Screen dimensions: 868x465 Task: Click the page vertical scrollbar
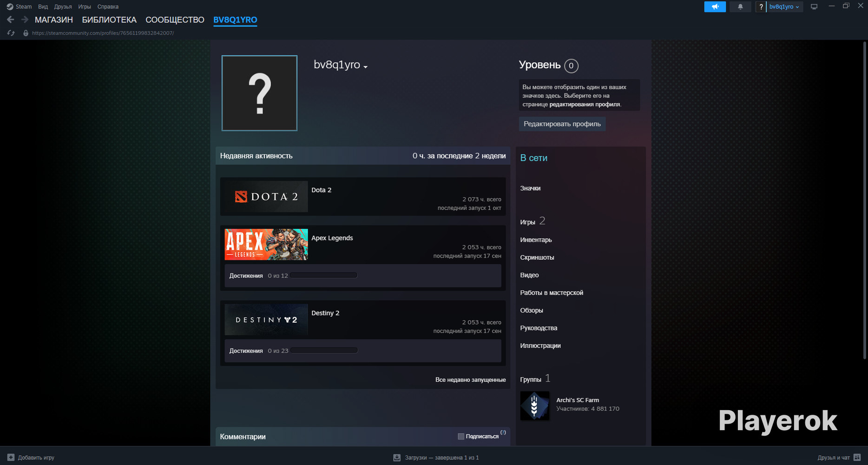tap(864, 200)
